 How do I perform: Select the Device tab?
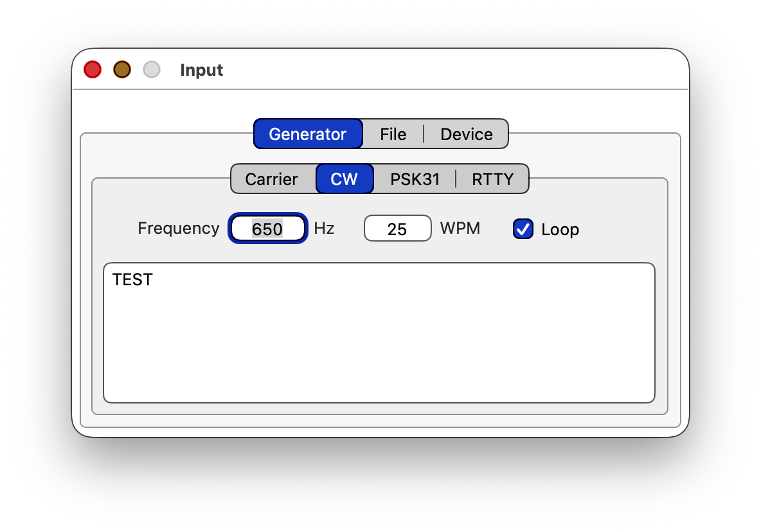466,134
